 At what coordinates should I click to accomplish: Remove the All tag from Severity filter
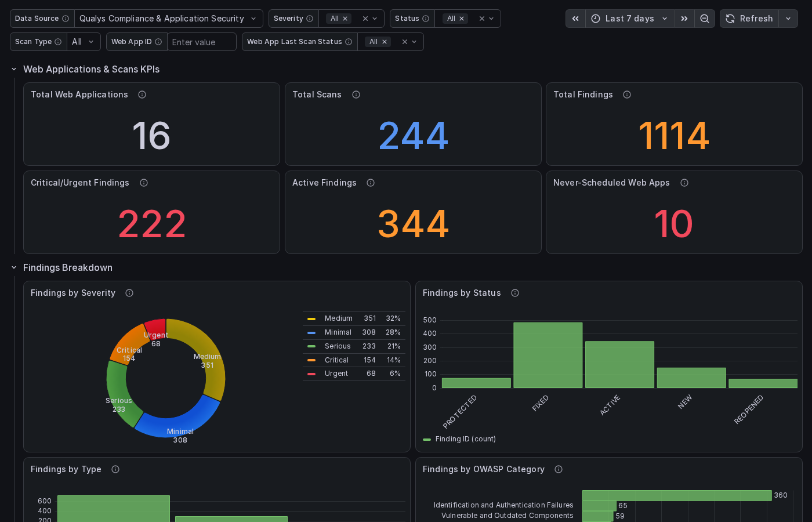coord(345,19)
